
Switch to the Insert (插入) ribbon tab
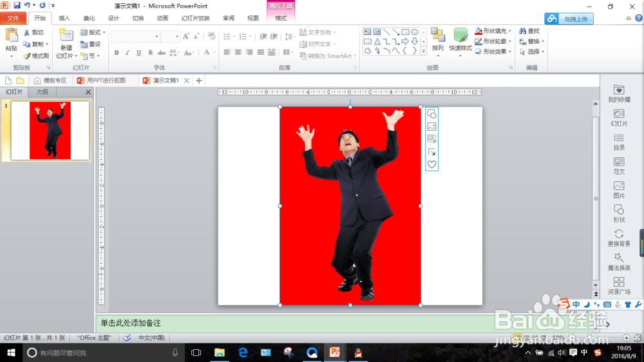(64, 18)
